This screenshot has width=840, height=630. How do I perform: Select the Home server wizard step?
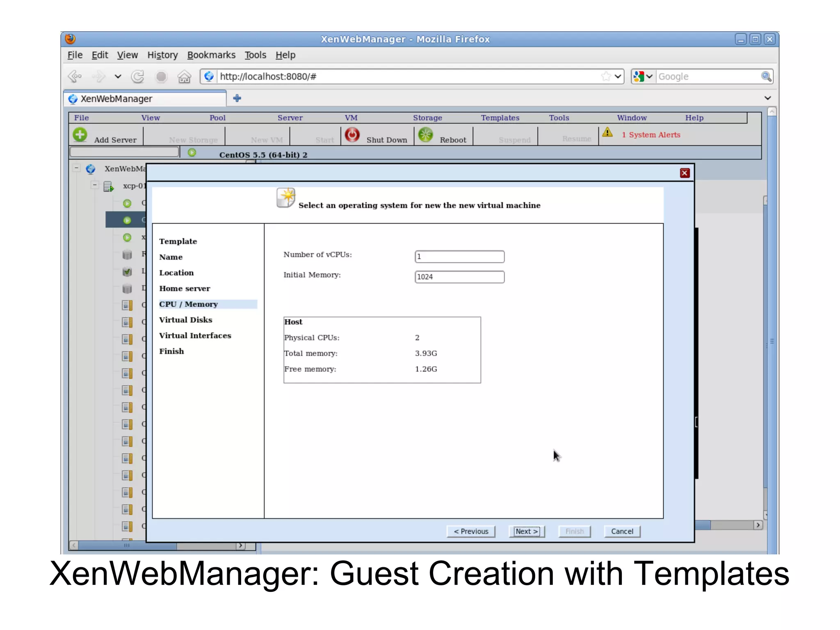185,288
